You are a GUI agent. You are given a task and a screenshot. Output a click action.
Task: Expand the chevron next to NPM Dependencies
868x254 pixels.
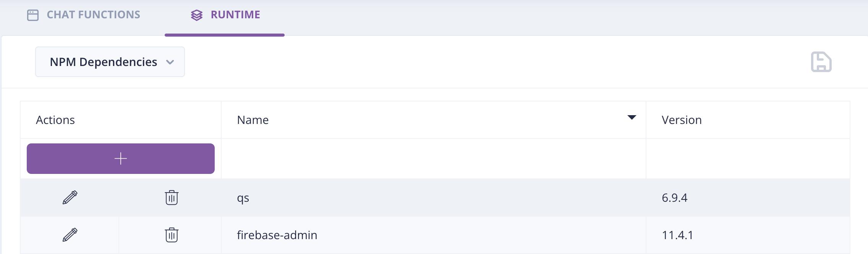(x=171, y=62)
